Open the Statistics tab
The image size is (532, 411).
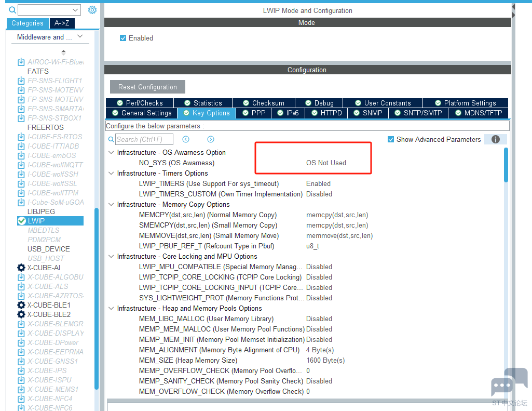pyautogui.click(x=203, y=103)
